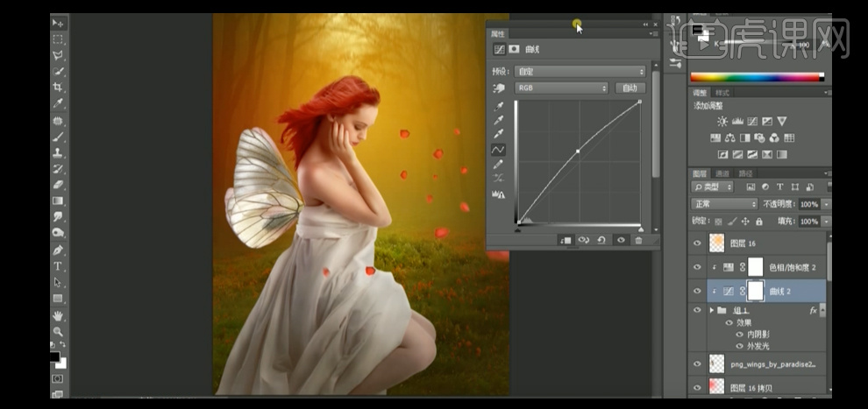Hide the 色相/饱和度 2 layer
The width and height of the screenshot is (868, 409).
coord(698,267)
